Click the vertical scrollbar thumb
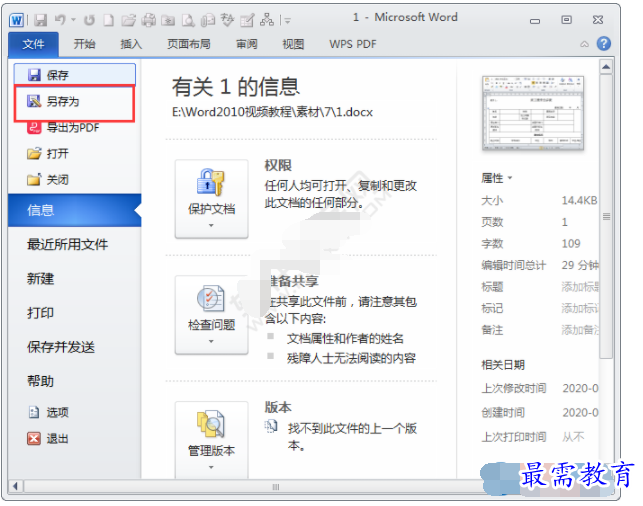The image size is (643, 506). coord(606,217)
